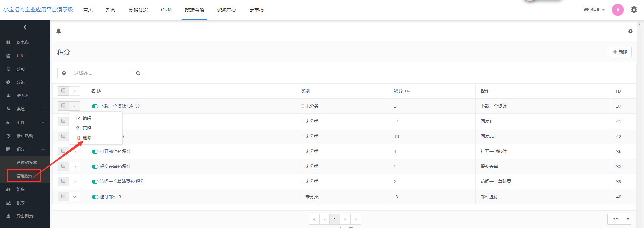Screen dimensions: 644x228
Task: Click into the 过滤器 search field
Action: [101, 73]
